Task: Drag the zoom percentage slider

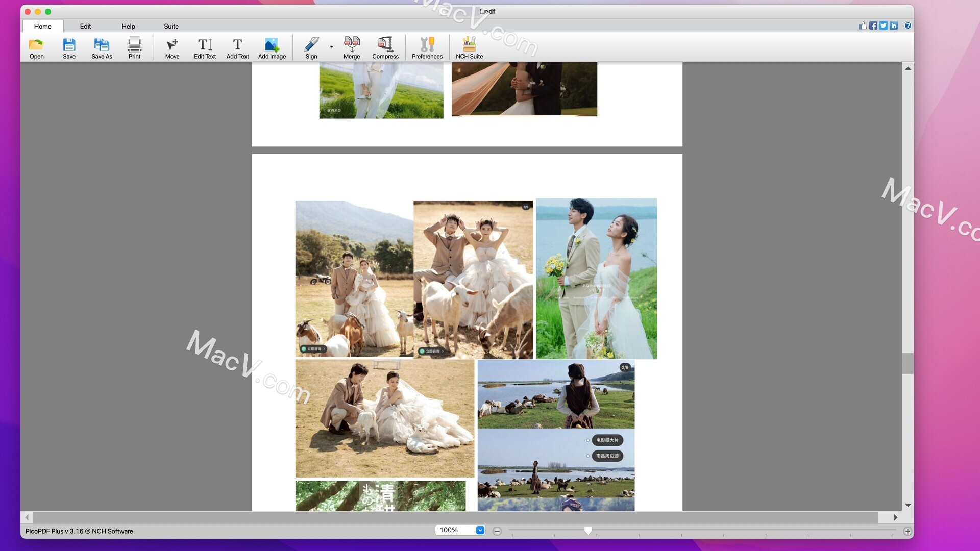Action: pyautogui.click(x=587, y=530)
